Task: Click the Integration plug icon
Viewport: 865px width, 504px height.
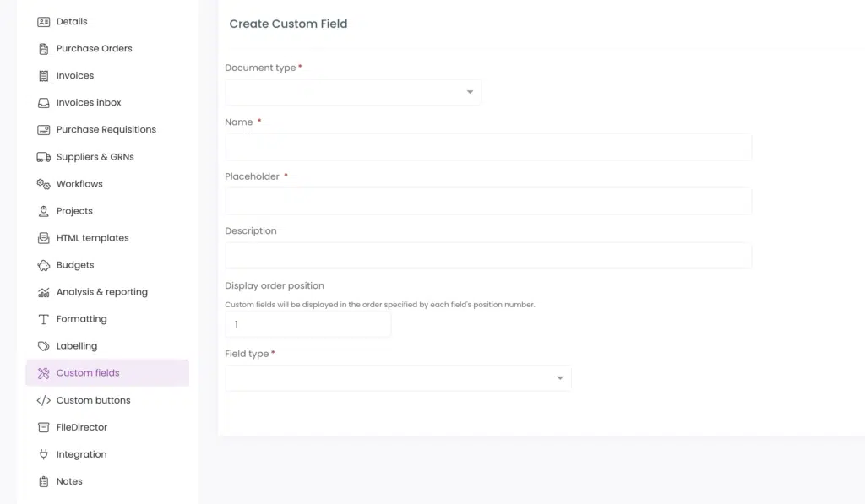Action: click(44, 454)
